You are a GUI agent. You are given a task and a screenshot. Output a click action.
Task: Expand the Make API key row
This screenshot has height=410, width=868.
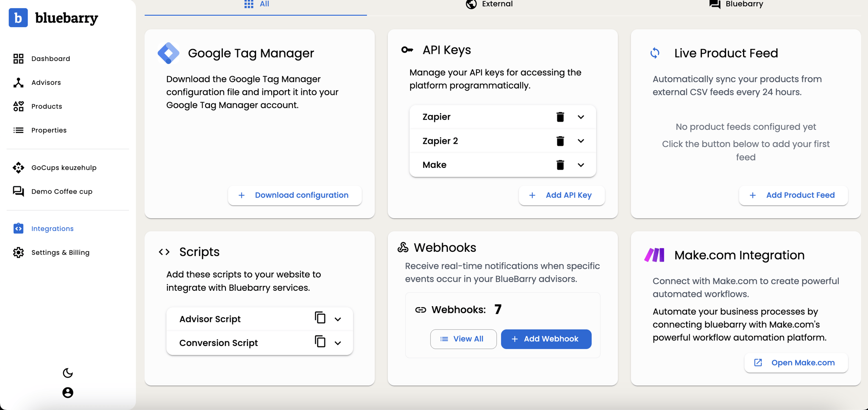click(581, 165)
